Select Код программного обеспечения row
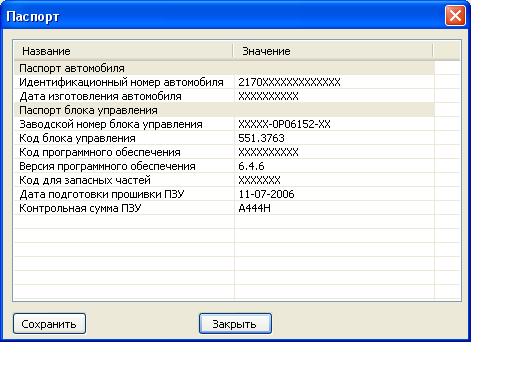 [224, 152]
